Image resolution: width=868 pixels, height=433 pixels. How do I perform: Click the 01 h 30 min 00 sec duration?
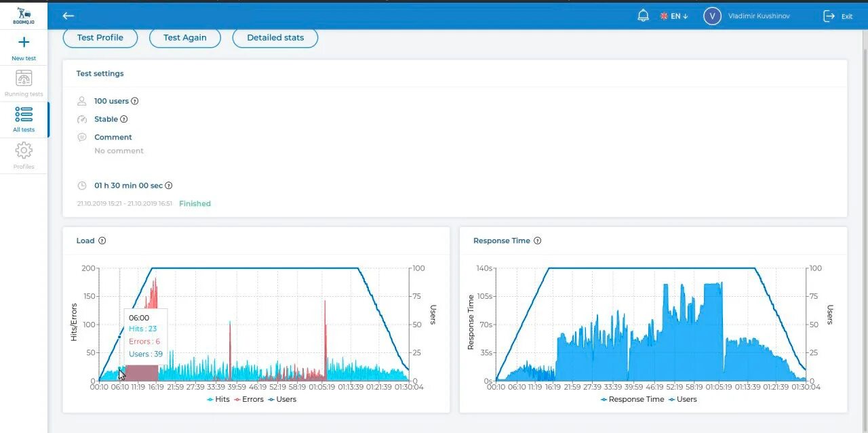click(x=128, y=186)
